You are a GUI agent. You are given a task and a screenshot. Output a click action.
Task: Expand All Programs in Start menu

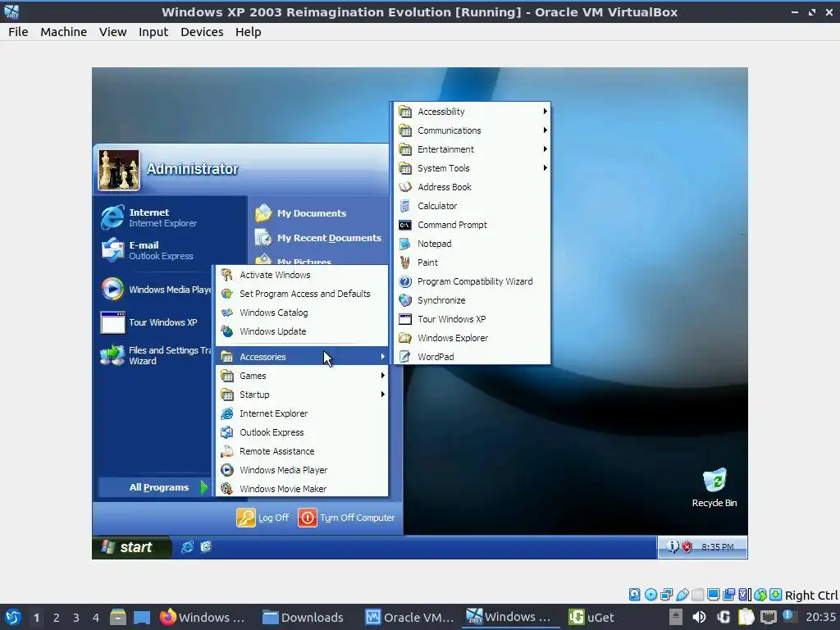[x=154, y=487]
